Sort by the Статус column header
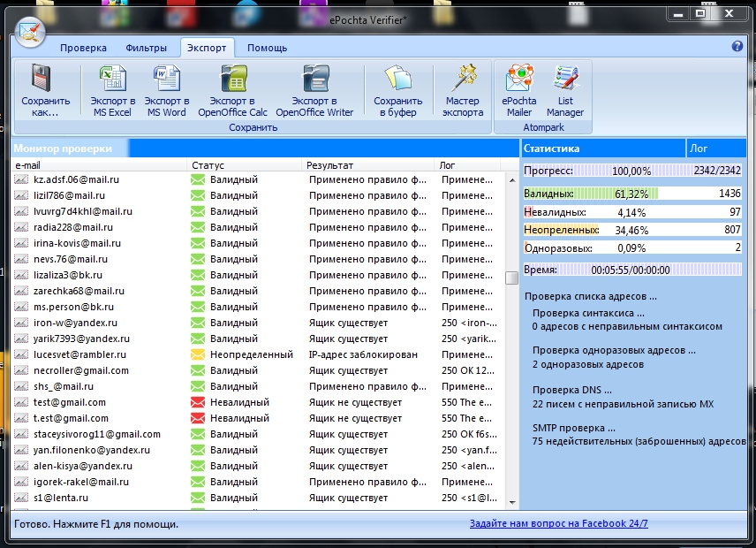Viewport: 756px width, 548px height. pos(244,165)
